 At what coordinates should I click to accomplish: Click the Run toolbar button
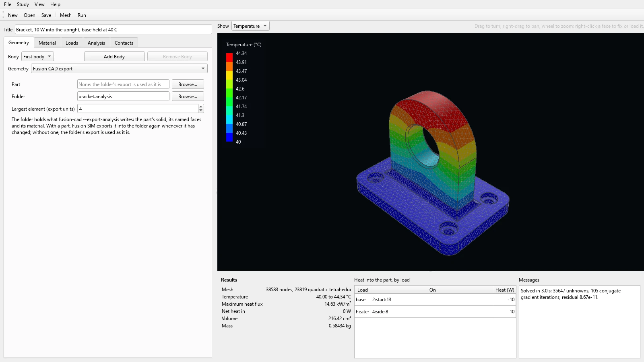[x=82, y=15]
